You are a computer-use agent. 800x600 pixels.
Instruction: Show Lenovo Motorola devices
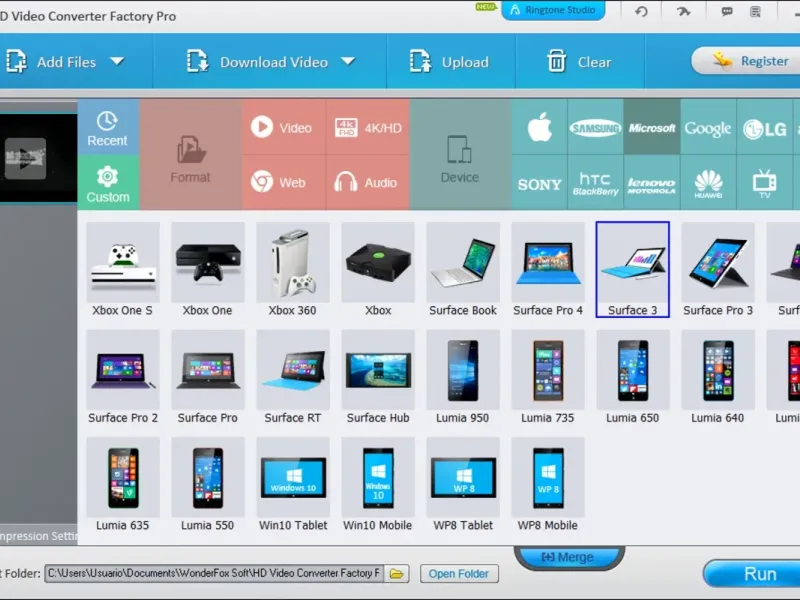[652, 183]
